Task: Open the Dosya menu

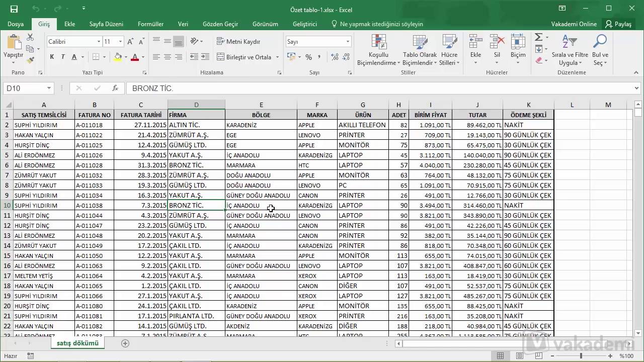Action: tap(16, 24)
